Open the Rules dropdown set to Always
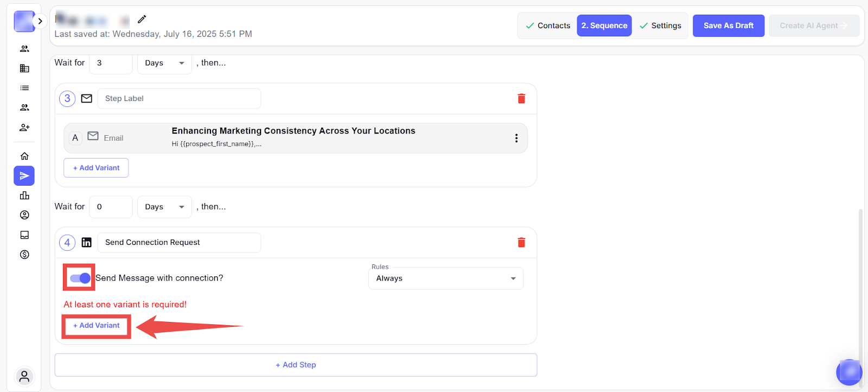 click(x=445, y=279)
